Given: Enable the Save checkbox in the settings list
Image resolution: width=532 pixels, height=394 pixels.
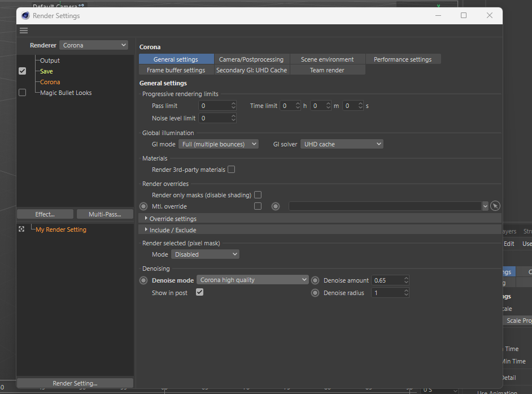Looking at the screenshot, I should [23, 71].
